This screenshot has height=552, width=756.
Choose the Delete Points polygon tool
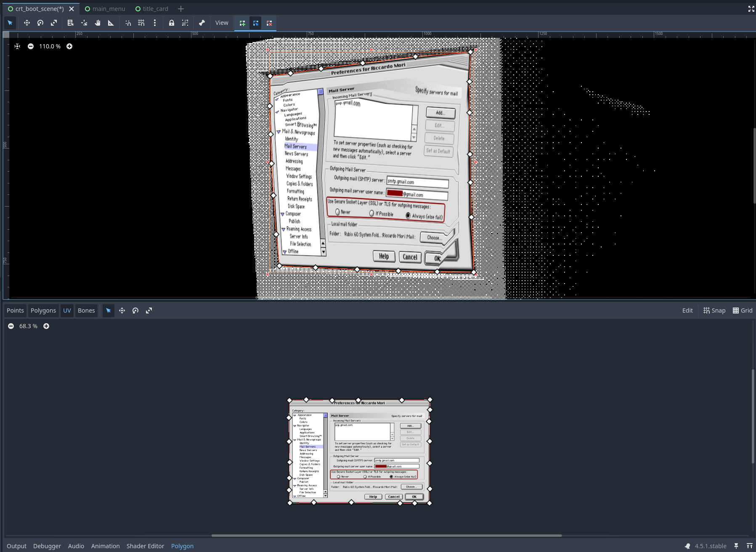tap(269, 23)
